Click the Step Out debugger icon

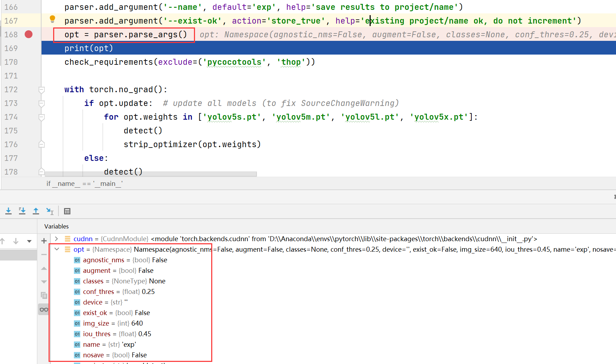click(x=36, y=211)
